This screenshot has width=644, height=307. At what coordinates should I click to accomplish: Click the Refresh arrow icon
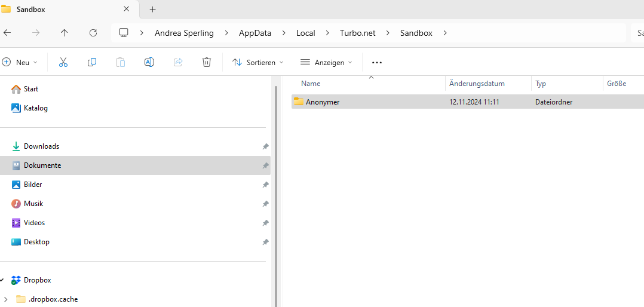[93, 33]
